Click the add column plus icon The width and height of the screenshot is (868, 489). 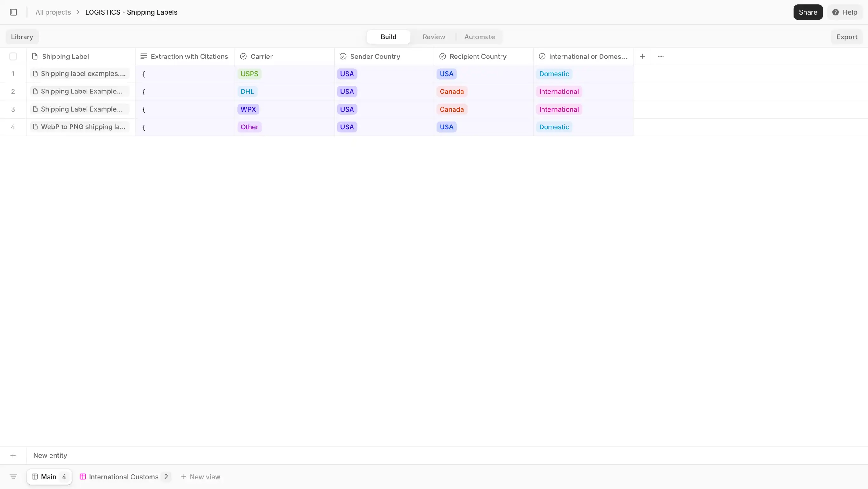[643, 56]
